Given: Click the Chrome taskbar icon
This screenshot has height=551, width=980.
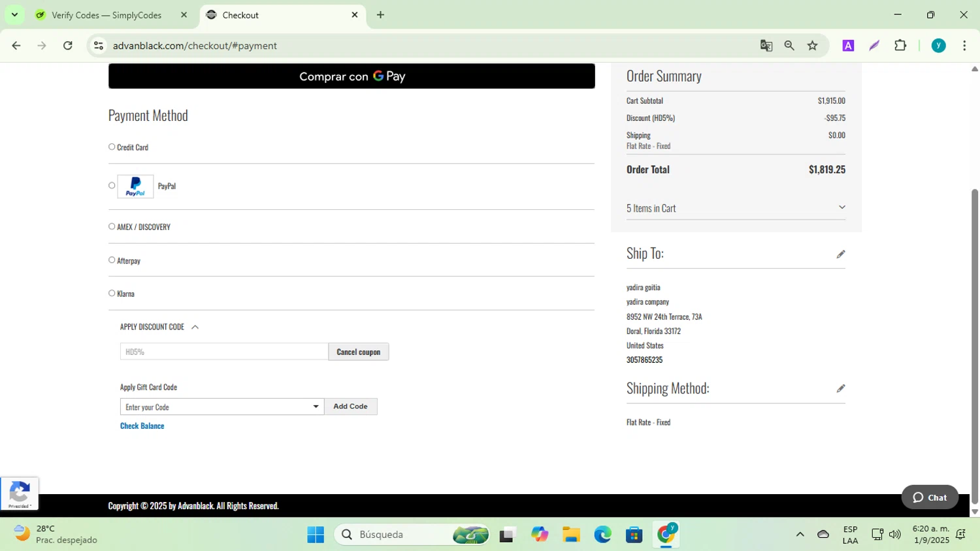Looking at the screenshot, I should (666, 535).
